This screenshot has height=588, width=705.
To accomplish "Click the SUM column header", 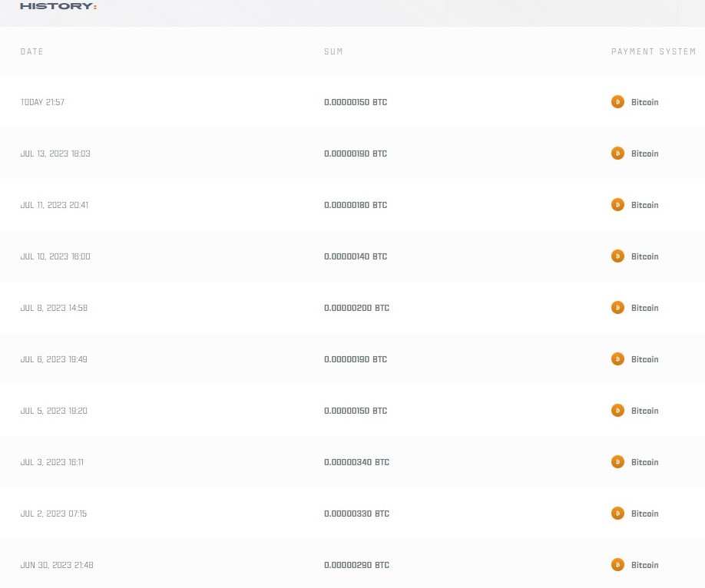I will (x=333, y=51).
